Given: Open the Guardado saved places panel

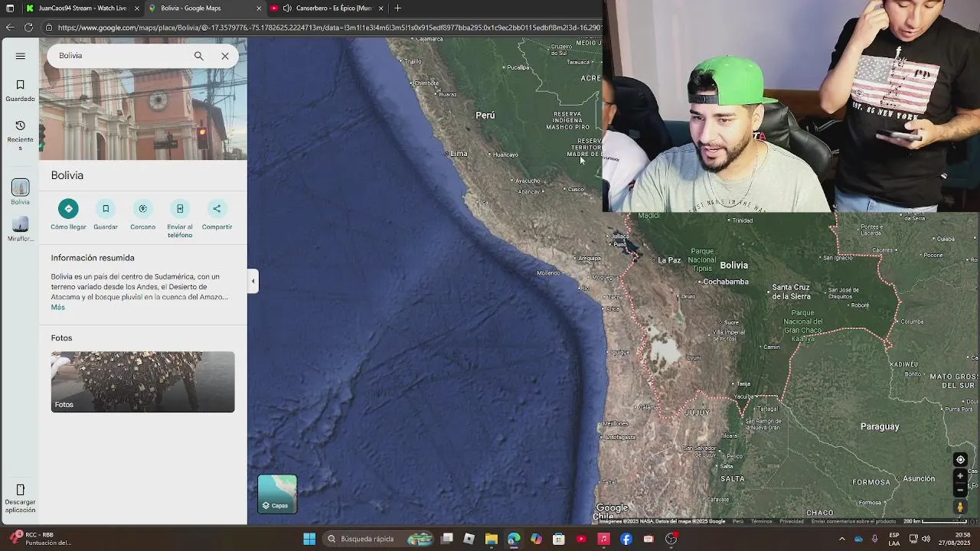Looking at the screenshot, I should click(21, 90).
